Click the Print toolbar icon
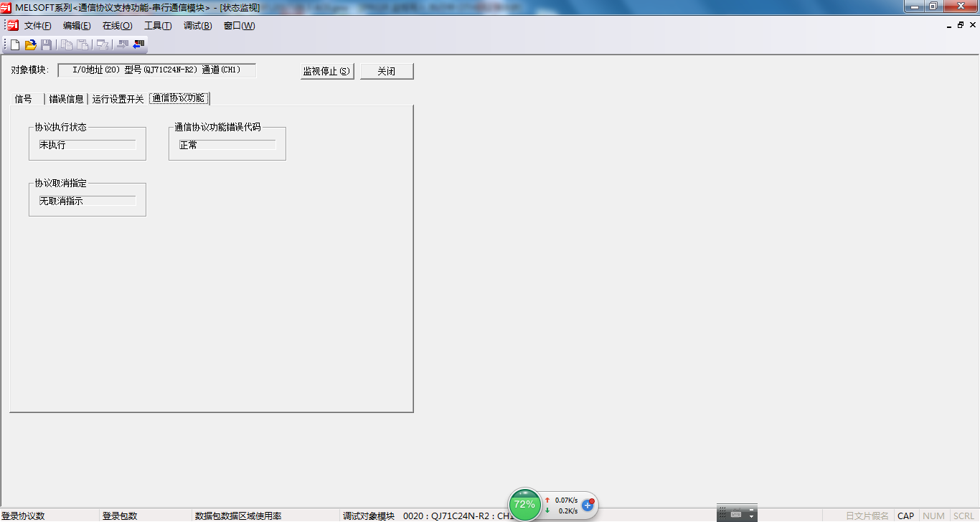Image resolution: width=980 pixels, height=522 pixels. (103, 45)
